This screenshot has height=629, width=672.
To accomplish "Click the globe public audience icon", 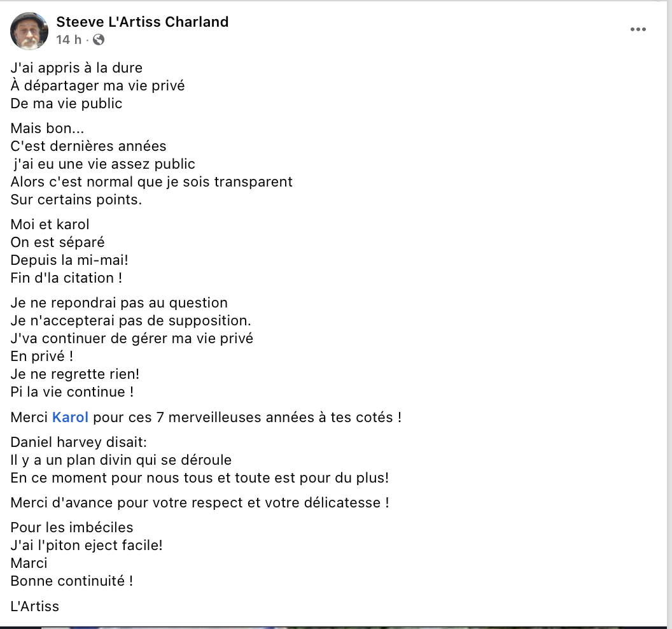I will coord(99,40).
